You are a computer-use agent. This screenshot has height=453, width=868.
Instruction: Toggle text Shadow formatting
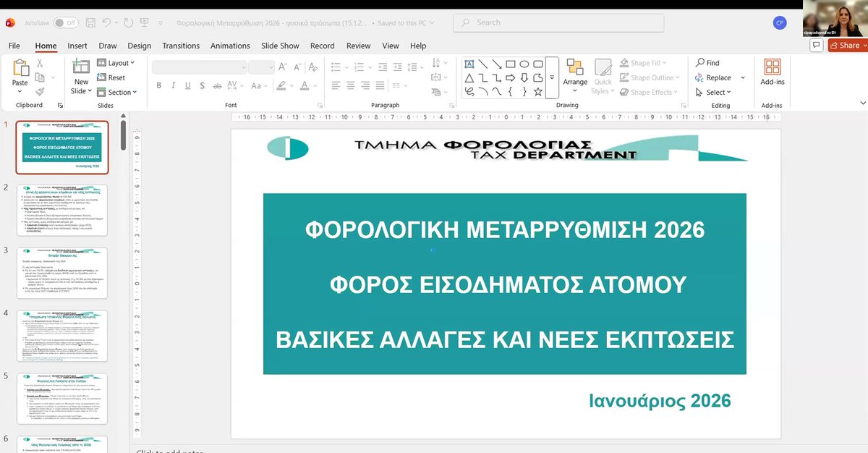(203, 85)
